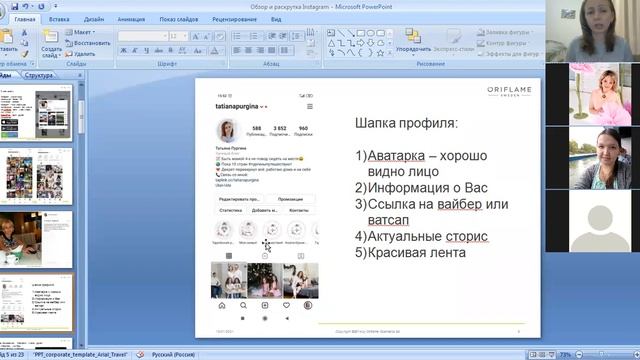Toggle bold formatting
The width and height of the screenshot is (640, 360).
(x=123, y=51)
